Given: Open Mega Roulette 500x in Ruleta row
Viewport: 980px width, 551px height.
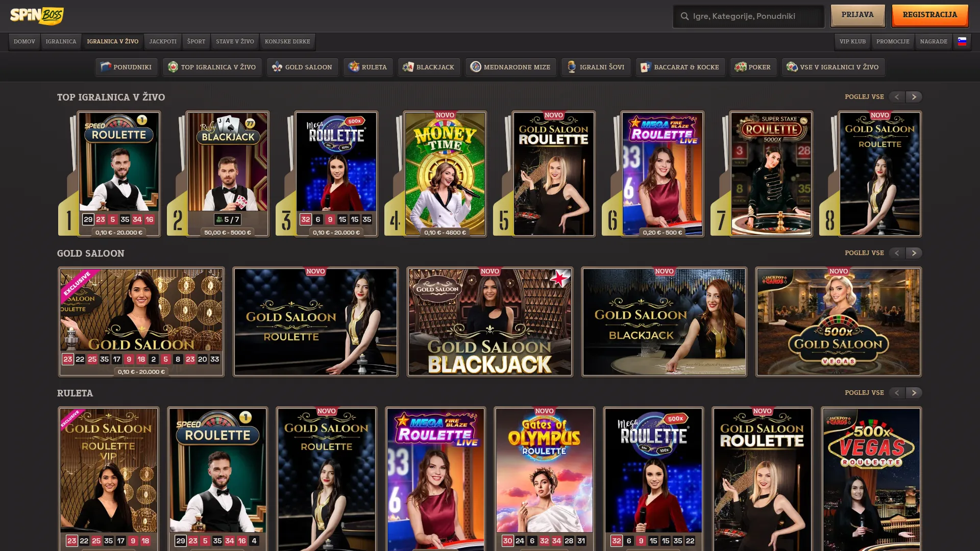Looking at the screenshot, I should pos(653,479).
